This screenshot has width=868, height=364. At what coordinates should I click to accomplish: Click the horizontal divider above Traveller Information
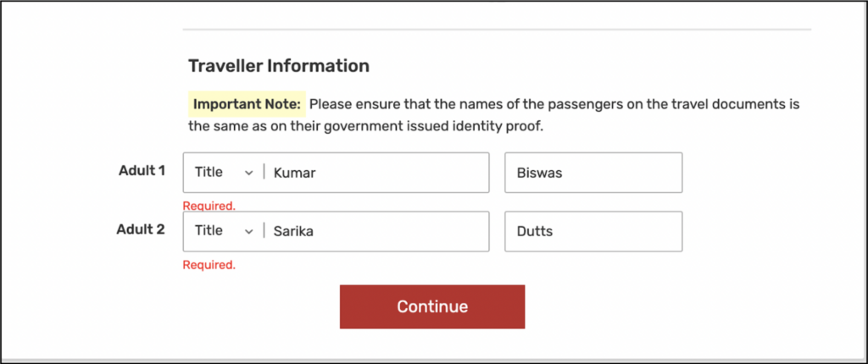pos(497,30)
